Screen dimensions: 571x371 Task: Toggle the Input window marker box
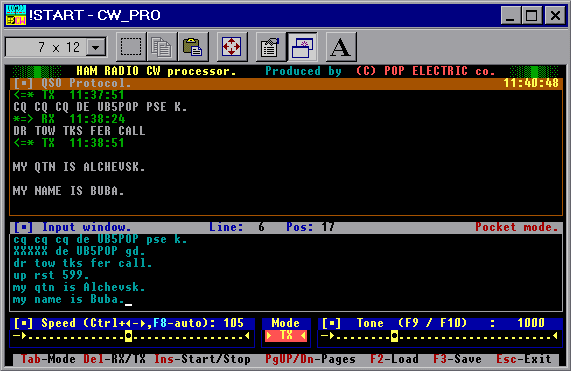pos(23,228)
